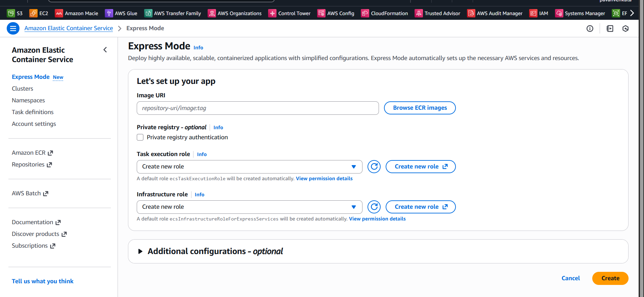Viewport: 644px width, 297px height.
Task: Open the Amazon Elastic Container Service breadcrumb
Action: point(69,29)
